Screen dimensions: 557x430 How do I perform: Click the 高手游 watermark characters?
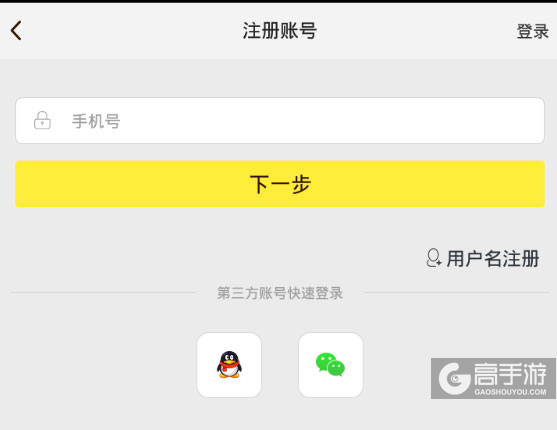tap(510, 374)
